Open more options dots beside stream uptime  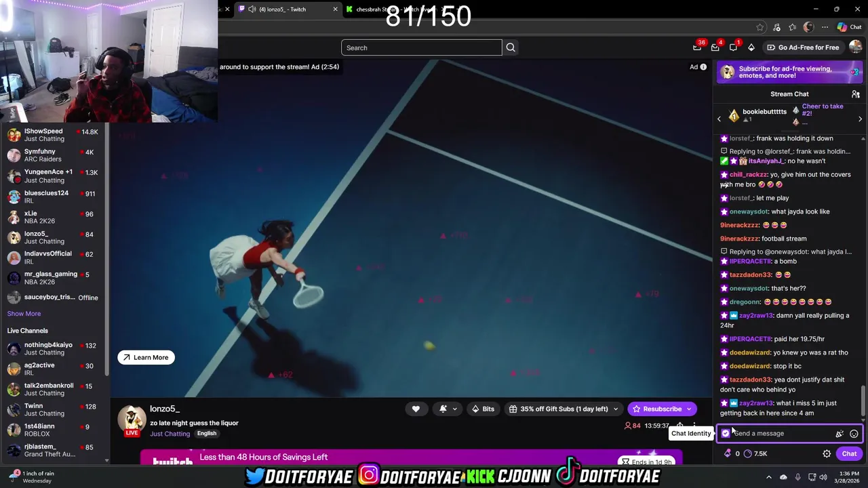pos(694,426)
